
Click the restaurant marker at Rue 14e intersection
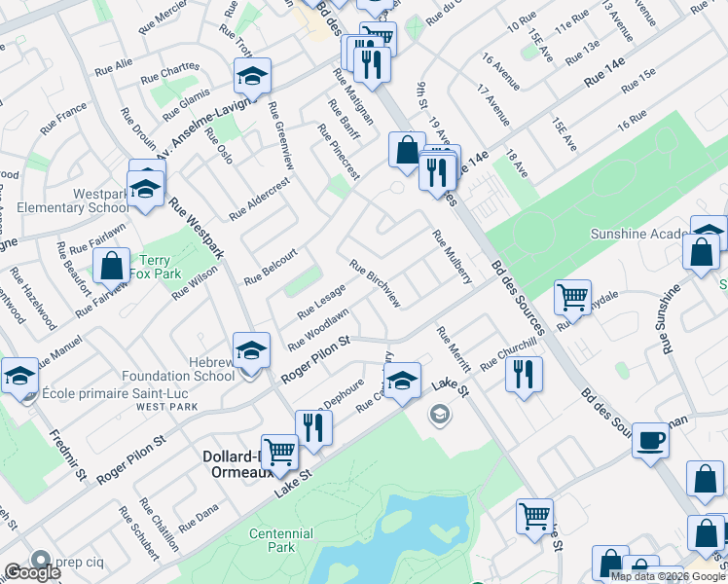[437, 174]
